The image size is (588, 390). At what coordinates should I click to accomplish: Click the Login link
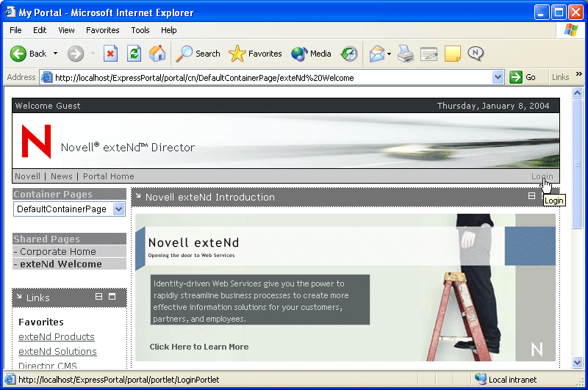[x=542, y=176]
